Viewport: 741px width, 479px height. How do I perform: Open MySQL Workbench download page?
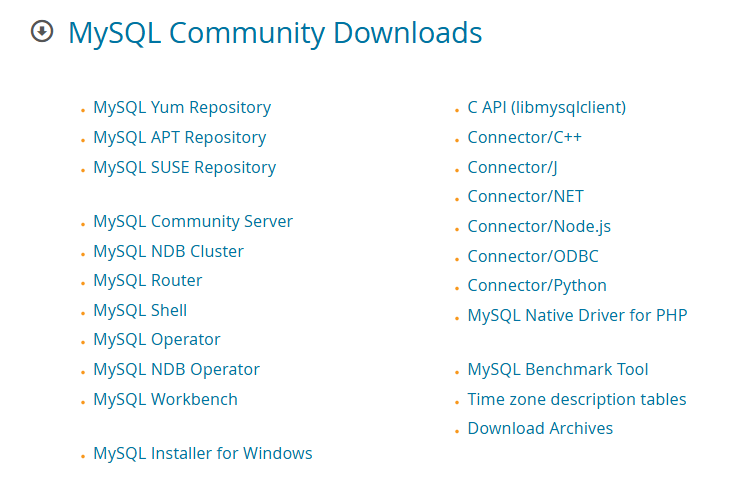pyautogui.click(x=165, y=400)
